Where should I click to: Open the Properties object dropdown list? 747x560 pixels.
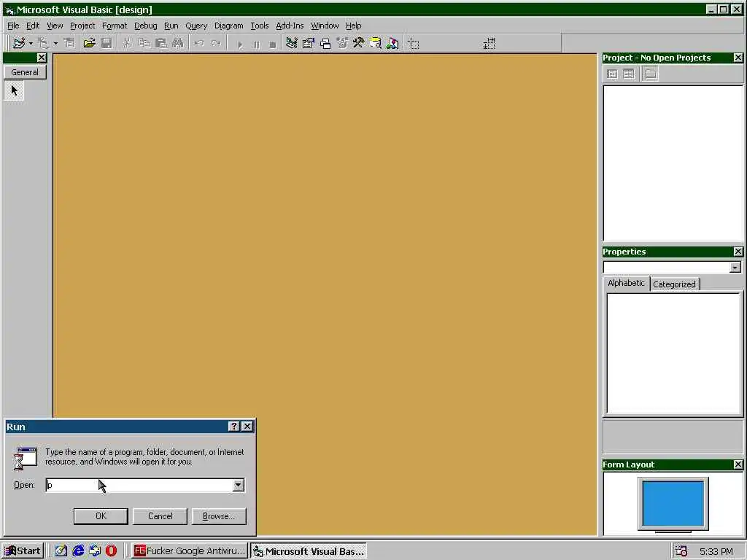[x=735, y=268]
